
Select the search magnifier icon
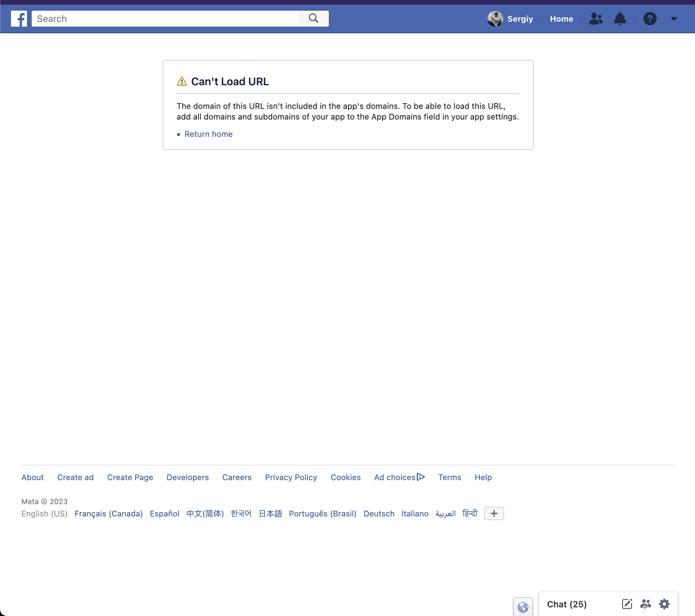pyautogui.click(x=313, y=19)
